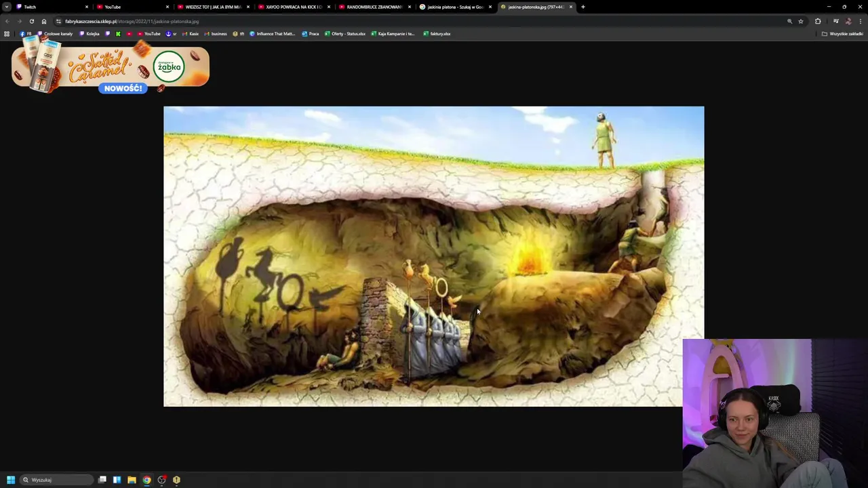Go to the browser home page

pos(44,21)
